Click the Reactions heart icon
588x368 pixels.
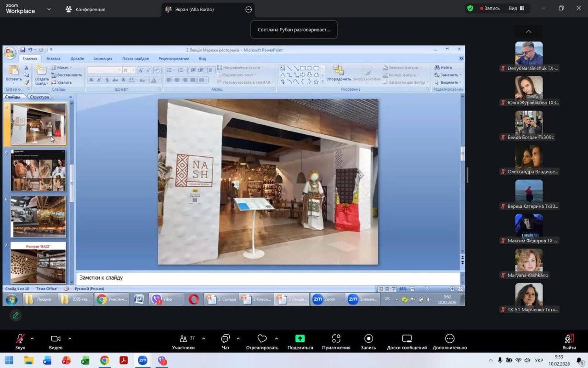(262, 339)
